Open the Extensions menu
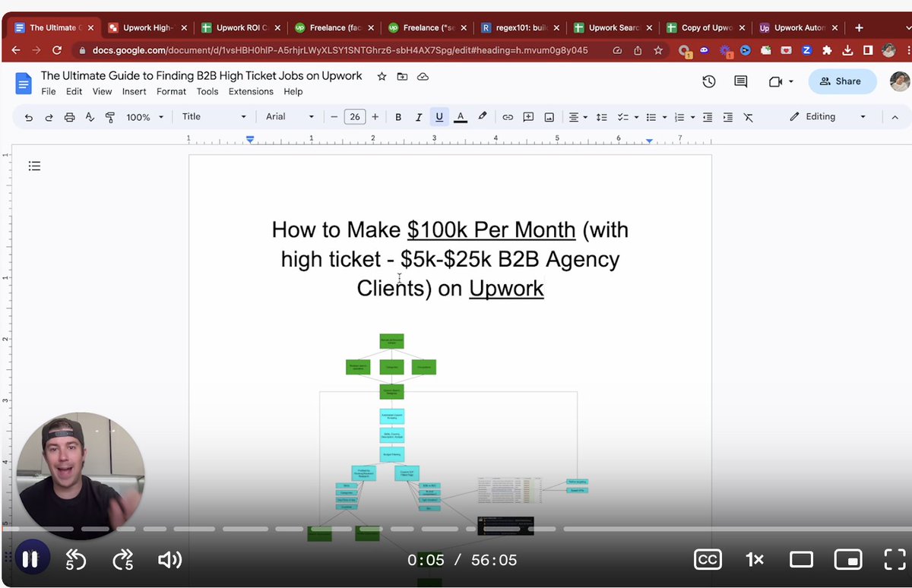 point(251,92)
